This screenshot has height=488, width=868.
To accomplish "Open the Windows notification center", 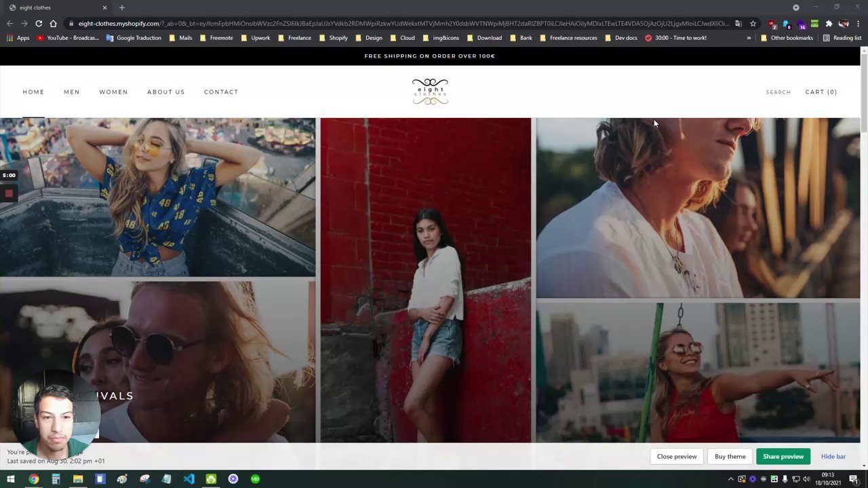I will click(x=854, y=479).
